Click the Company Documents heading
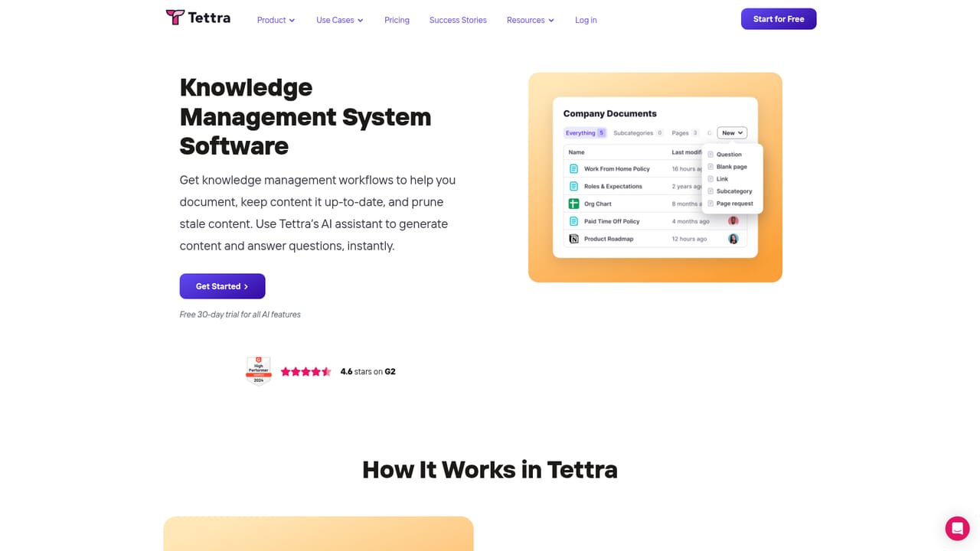This screenshot has height=551, width=980. [x=610, y=113]
